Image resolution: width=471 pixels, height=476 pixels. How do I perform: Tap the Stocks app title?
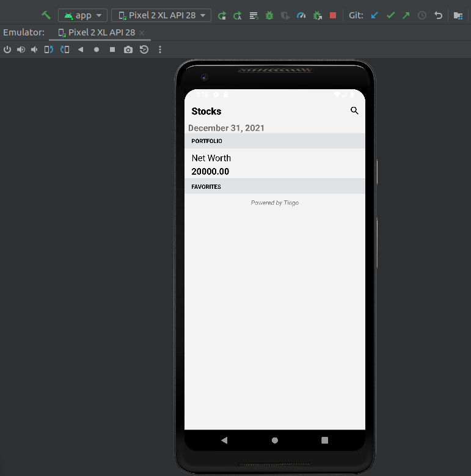click(x=206, y=111)
